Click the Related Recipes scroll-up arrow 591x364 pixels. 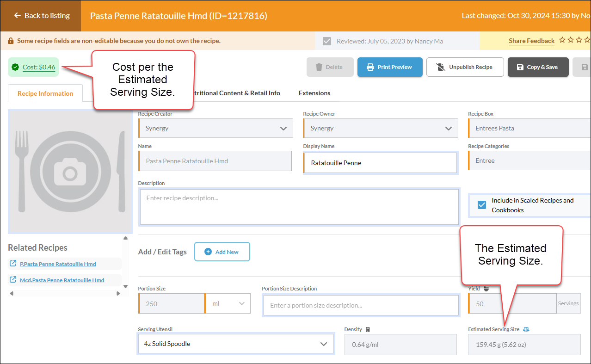click(125, 239)
